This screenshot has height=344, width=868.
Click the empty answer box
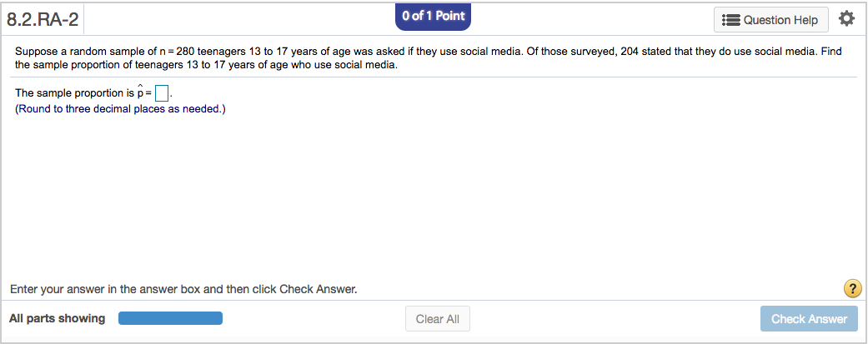(x=163, y=93)
